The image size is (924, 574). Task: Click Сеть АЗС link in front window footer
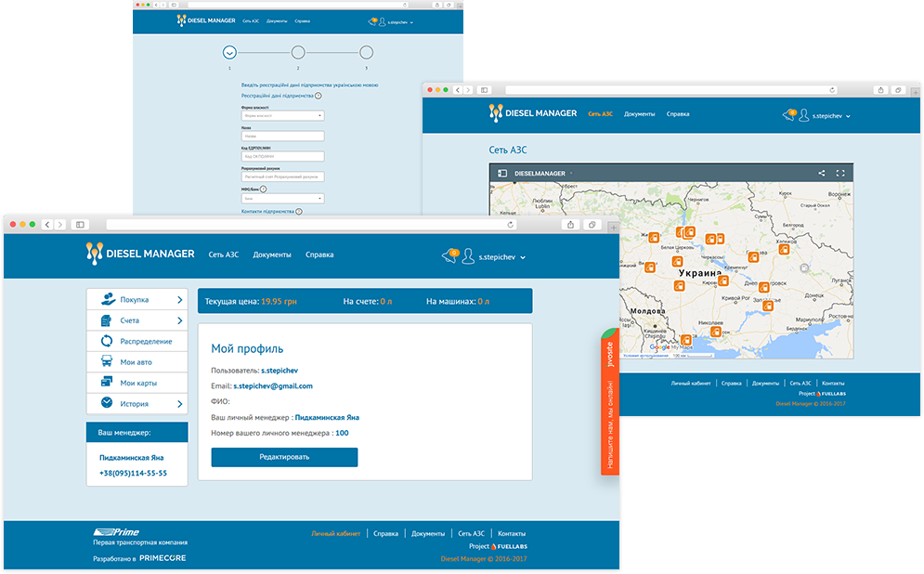click(x=472, y=533)
